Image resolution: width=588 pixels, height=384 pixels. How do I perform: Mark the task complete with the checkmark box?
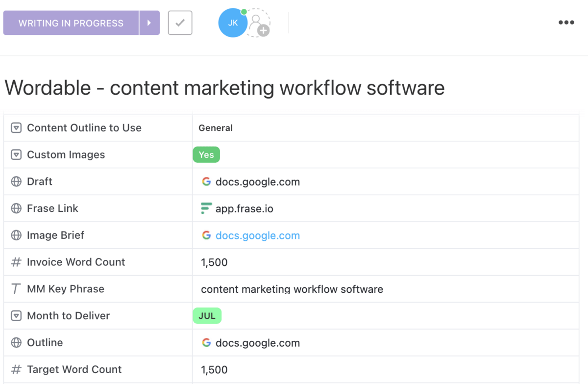pyautogui.click(x=180, y=23)
